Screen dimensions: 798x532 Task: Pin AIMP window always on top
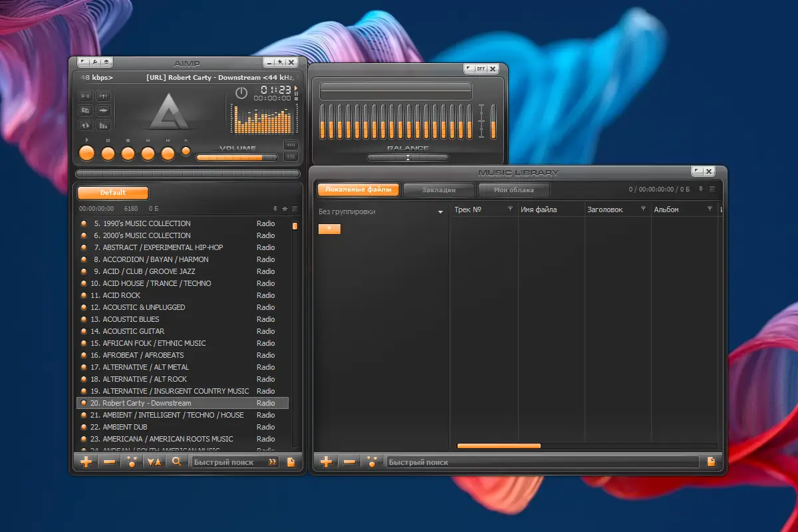280,62
